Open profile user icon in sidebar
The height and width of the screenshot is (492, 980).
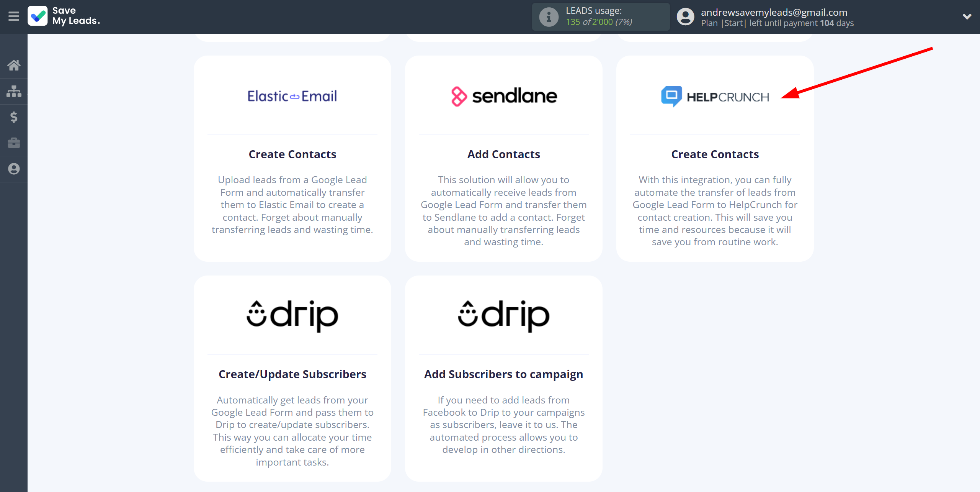coord(14,169)
